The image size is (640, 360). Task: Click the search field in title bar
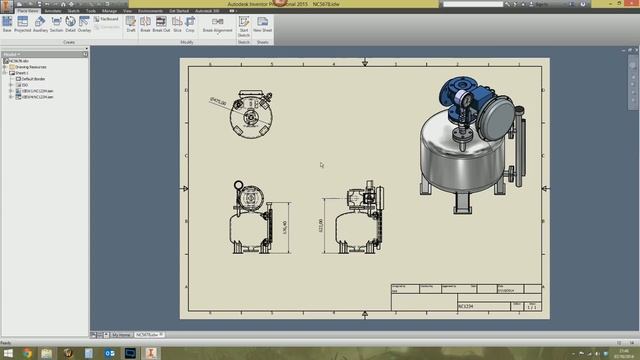[473, 4]
